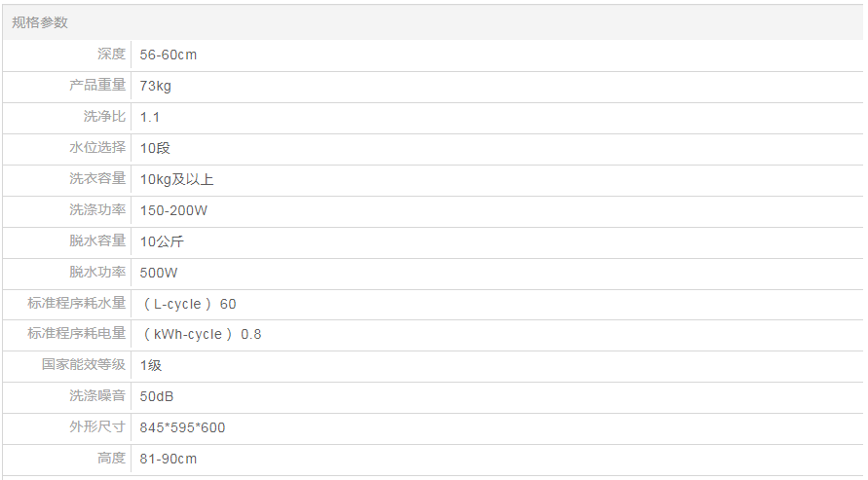Click the 10kg及以上 capacity value
This screenshot has width=868, height=480.
point(176,179)
